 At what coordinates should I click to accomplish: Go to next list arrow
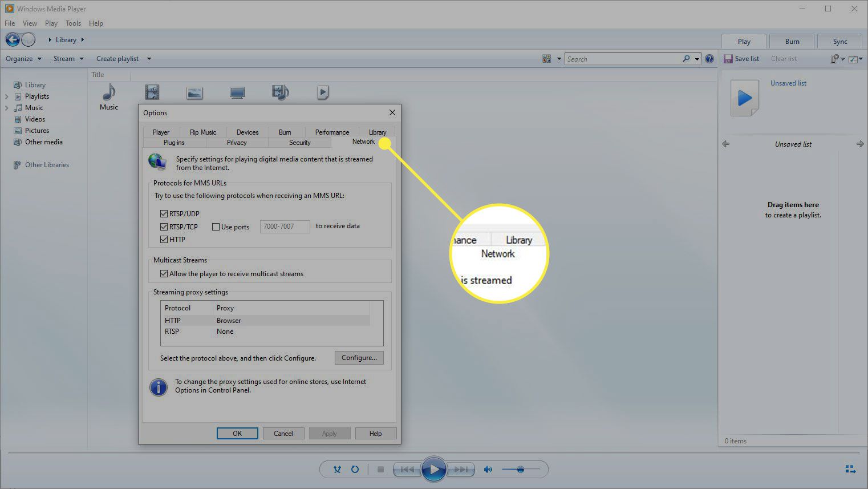click(860, 144)
